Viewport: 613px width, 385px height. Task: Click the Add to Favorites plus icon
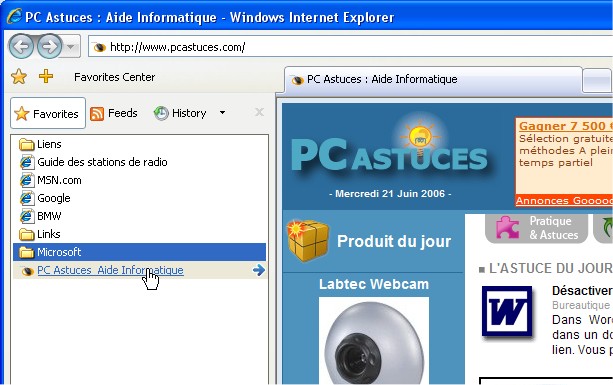[x=46, y=76]
